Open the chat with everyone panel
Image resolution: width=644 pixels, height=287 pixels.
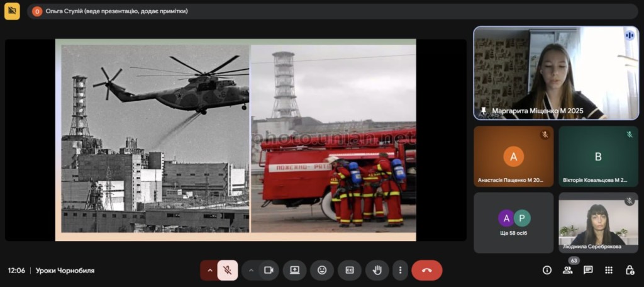tap(588, 270)
